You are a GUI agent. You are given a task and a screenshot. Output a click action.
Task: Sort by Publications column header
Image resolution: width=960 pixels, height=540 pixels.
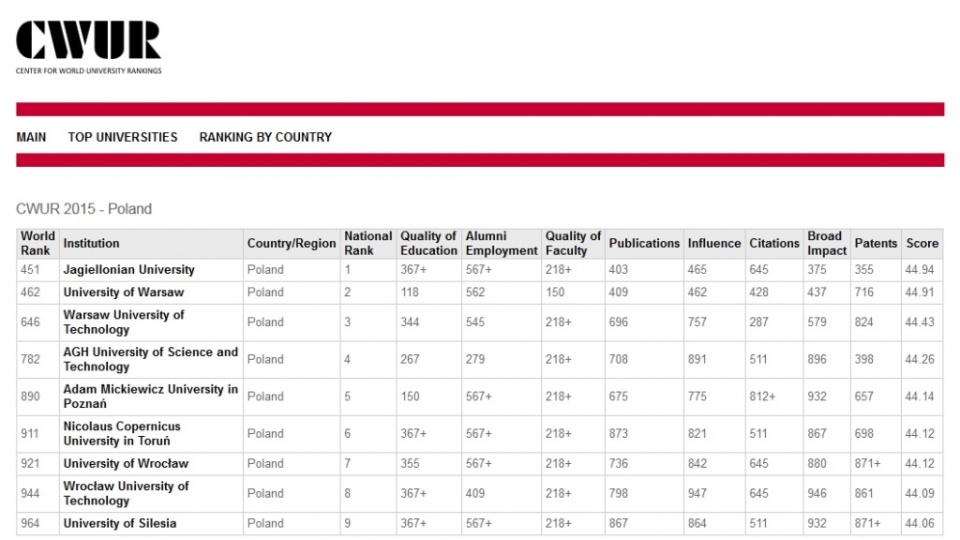[x=644, y=243]
